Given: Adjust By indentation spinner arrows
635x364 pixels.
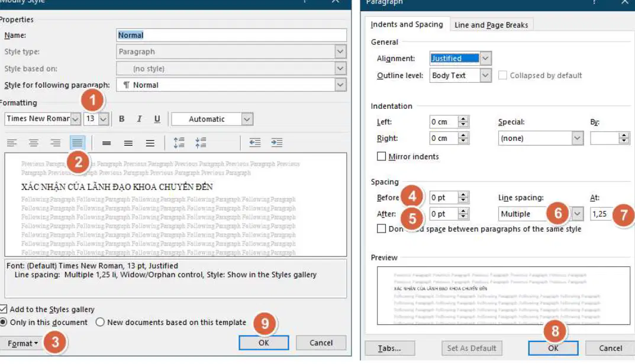Looking at the screenshot, I should [x=624, y=138].
